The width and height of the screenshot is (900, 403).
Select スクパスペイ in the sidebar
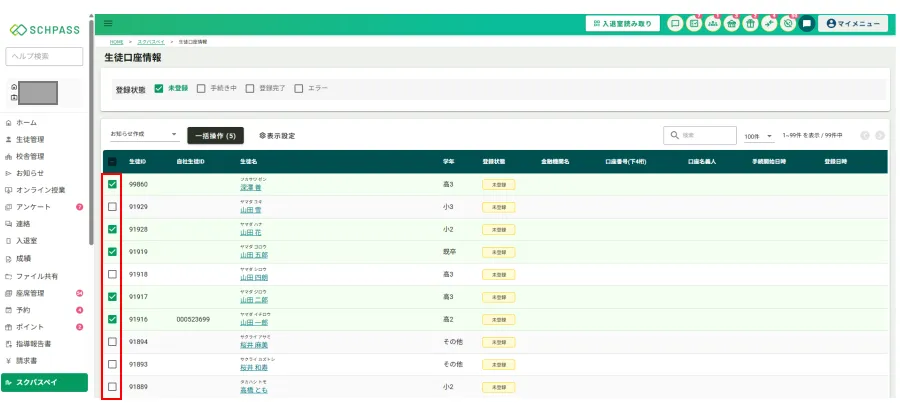point(45,382)
